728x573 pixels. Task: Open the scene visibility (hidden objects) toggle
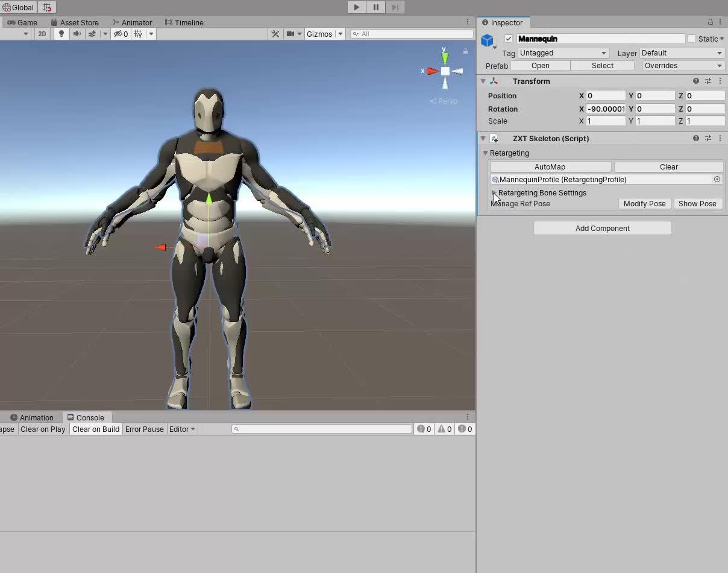[x=118, y=34]
